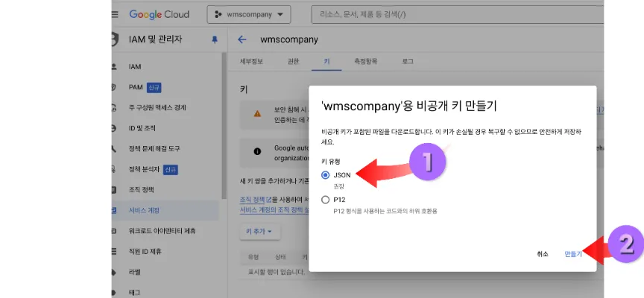Viewport: 644px width, 298px height.
Task: Open the 키 추가 dropdown button
Action: tap(259, 232)
